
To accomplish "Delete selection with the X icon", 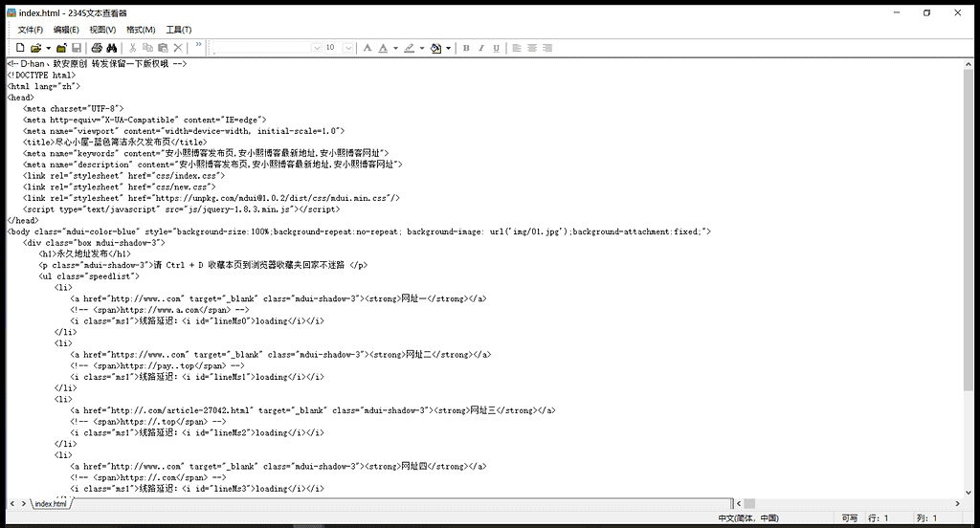I will pyautogui.click(x=178, y=48).
